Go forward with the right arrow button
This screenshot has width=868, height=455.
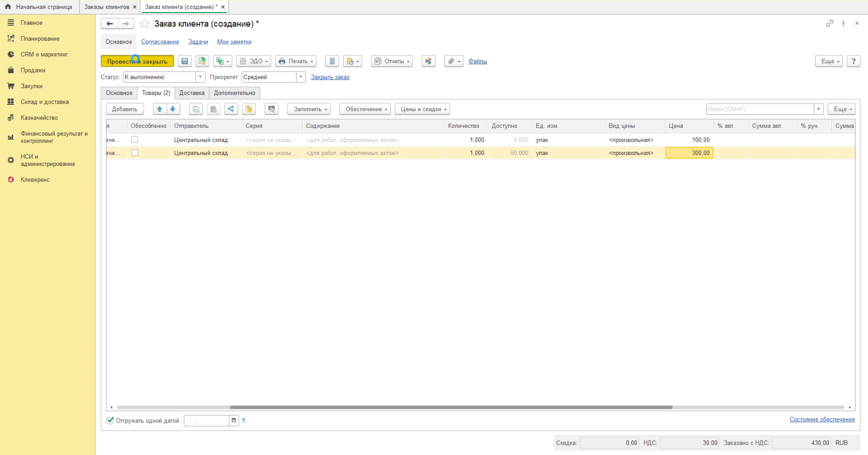[x=126, y=23]
